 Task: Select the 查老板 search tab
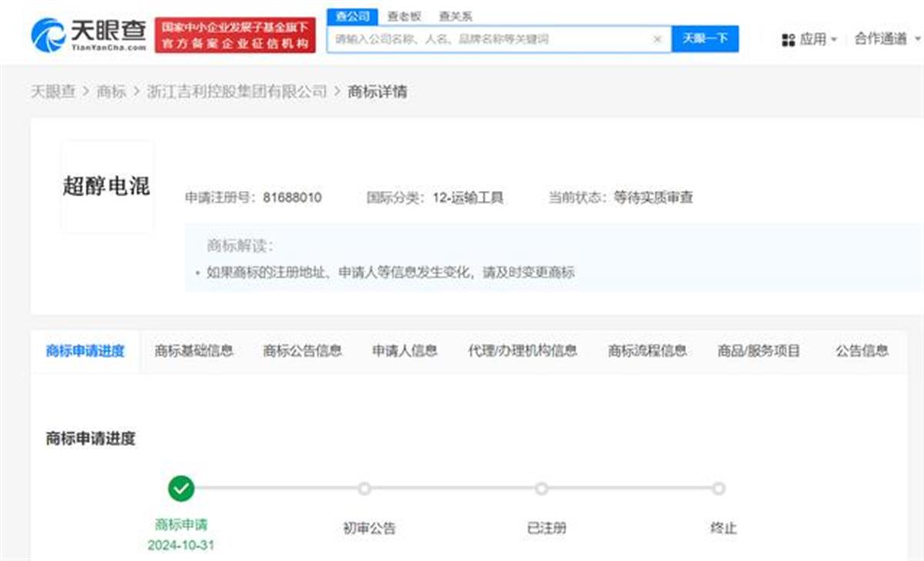coord(404,16)
